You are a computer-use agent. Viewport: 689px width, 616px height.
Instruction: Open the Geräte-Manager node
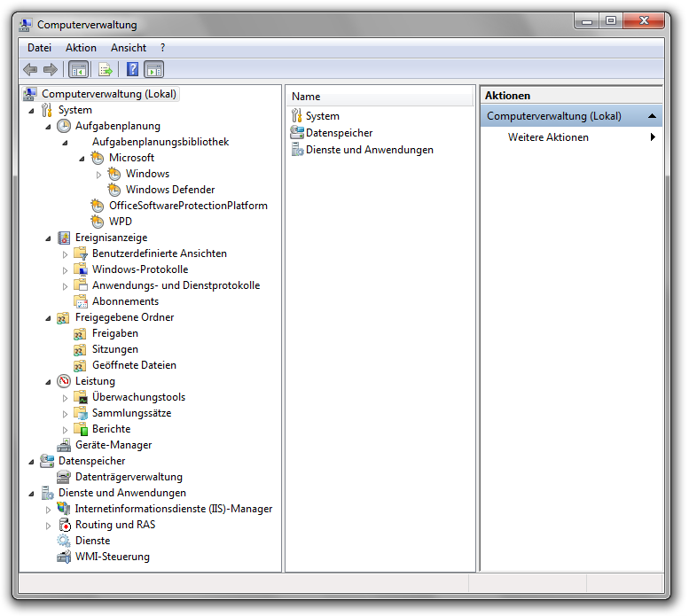(113, 445)
